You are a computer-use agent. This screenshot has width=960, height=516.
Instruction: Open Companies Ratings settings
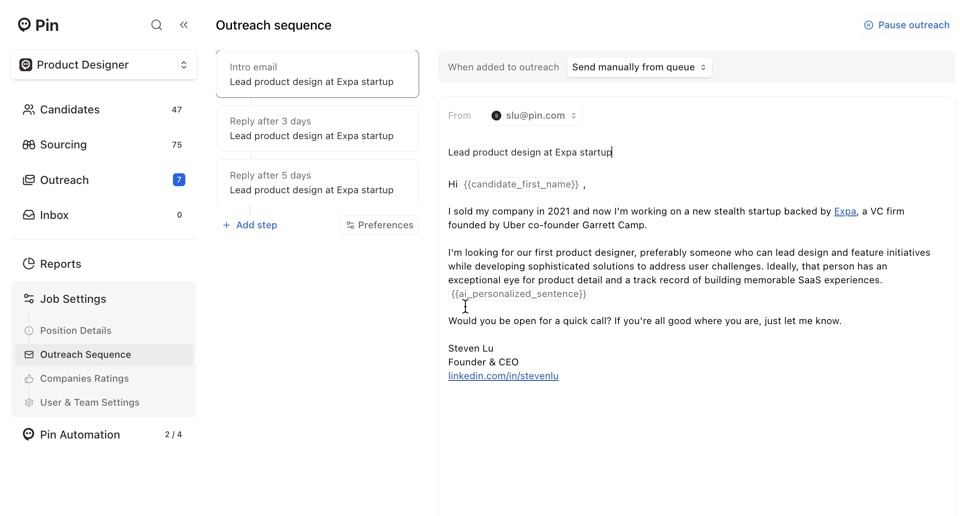(x=84, y=379)
